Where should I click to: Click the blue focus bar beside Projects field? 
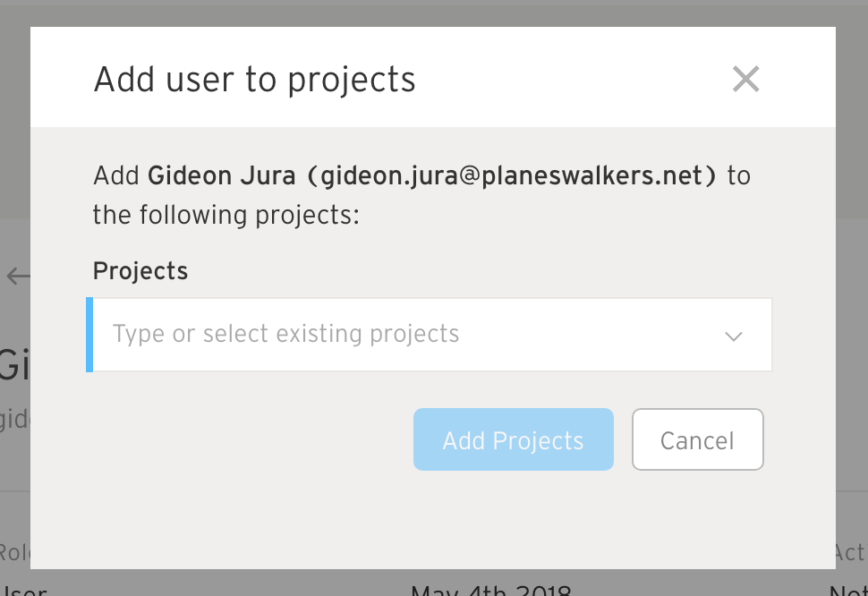[89, 335]
